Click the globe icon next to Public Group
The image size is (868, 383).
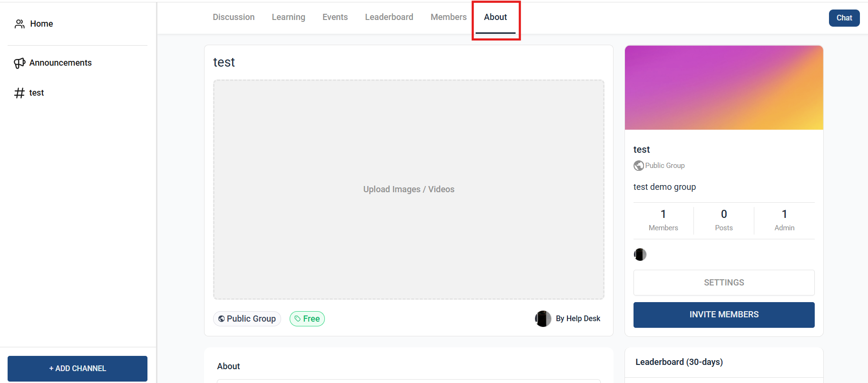point(639,166)
